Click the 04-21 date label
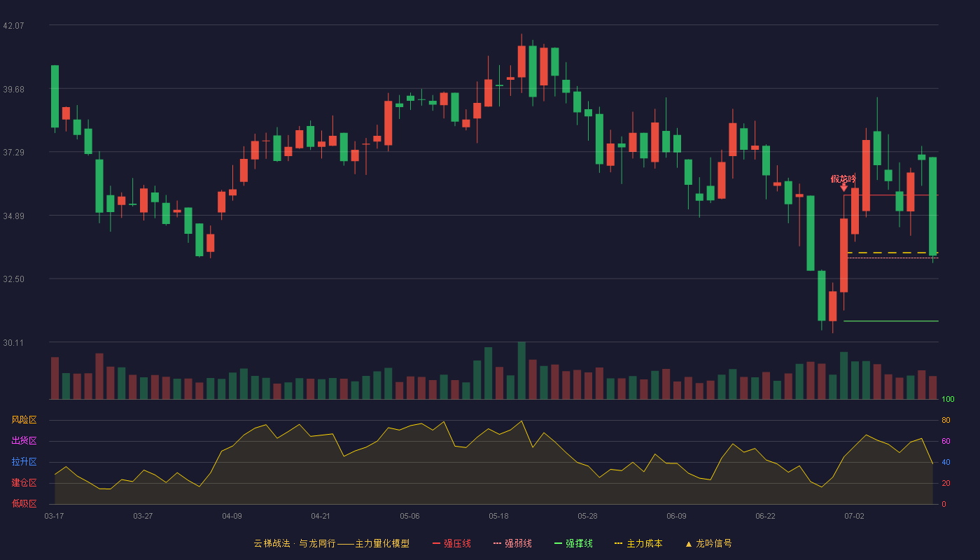Image resolution: width=980 pixels, height=560 pixels. (321, 516)
